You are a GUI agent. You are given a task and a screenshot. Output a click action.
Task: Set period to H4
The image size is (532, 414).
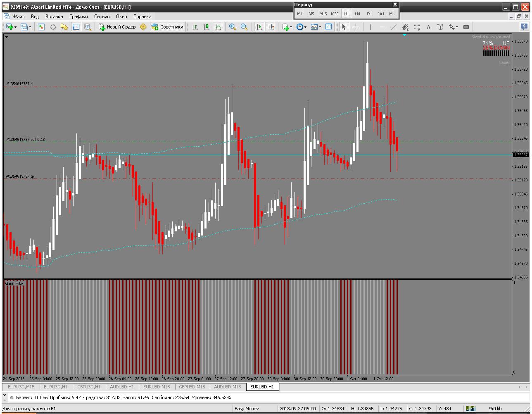[x=358, y=14]
